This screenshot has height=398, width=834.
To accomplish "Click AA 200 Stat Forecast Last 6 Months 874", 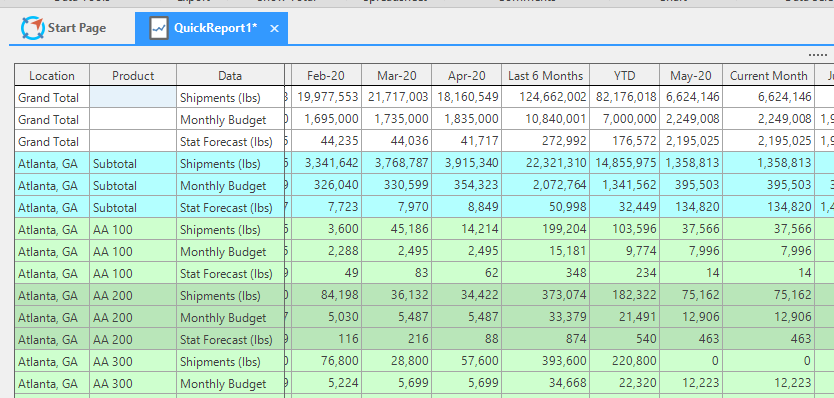I will tap(545, 339).
